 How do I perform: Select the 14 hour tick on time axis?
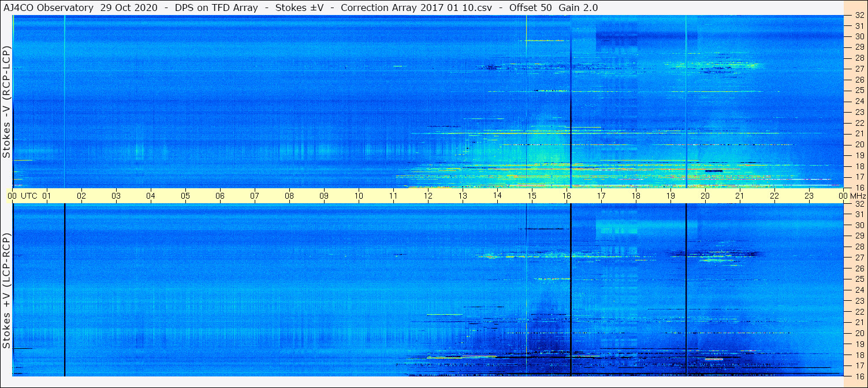[497, 196]
